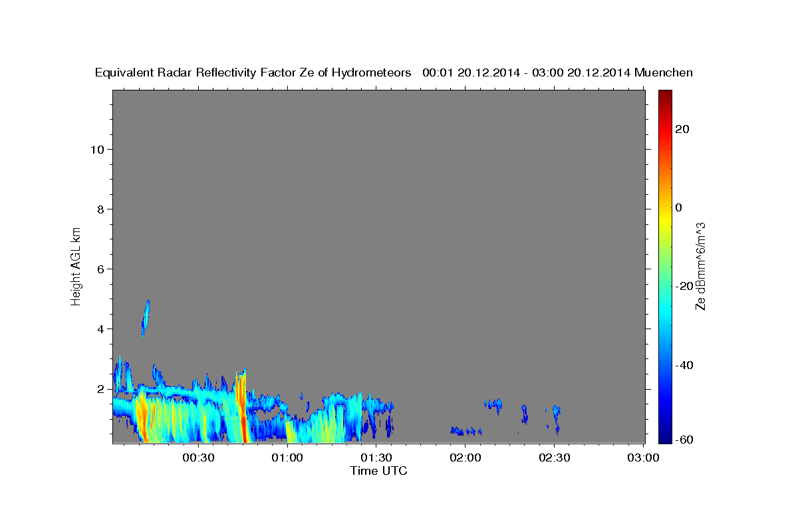Click the 03:00 time tick label
The height and width of the screenshot is (532, 798).
[x=643, y=458]
